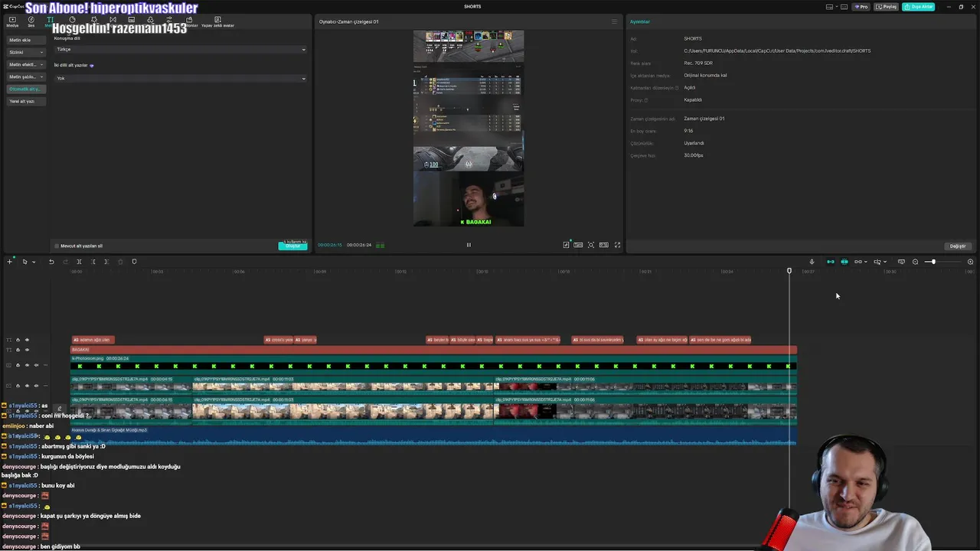
Task: Select Yerel alt yazı sidebar item
Action: point(26,101)
